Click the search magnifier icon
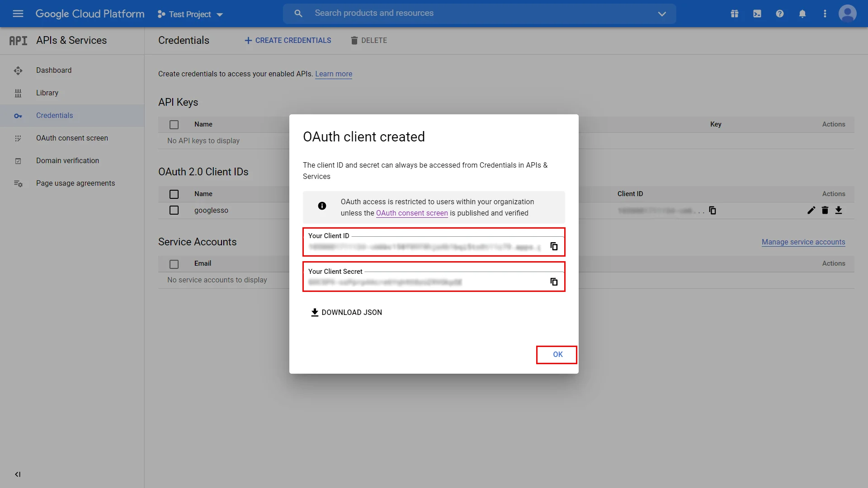The image size is (868, 488). coord(298,14)
